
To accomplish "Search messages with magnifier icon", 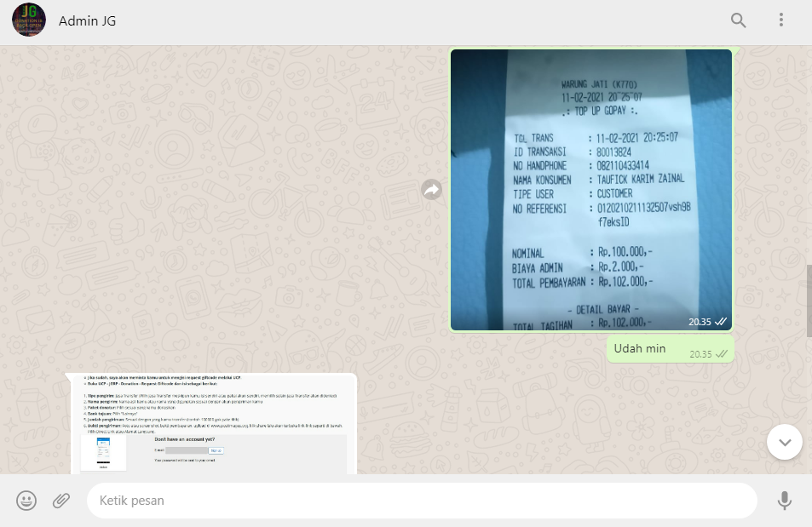I will 738,20.
